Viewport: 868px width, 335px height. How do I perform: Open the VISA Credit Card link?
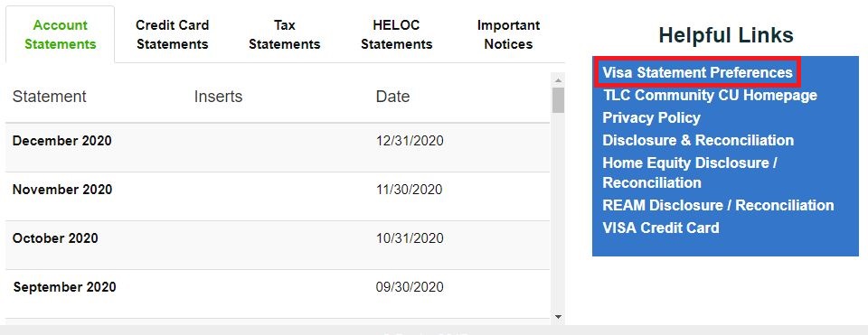(660, 228)
